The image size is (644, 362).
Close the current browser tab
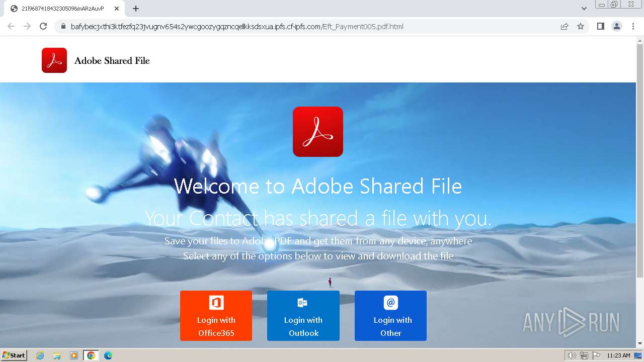click(x=116, y=9)
